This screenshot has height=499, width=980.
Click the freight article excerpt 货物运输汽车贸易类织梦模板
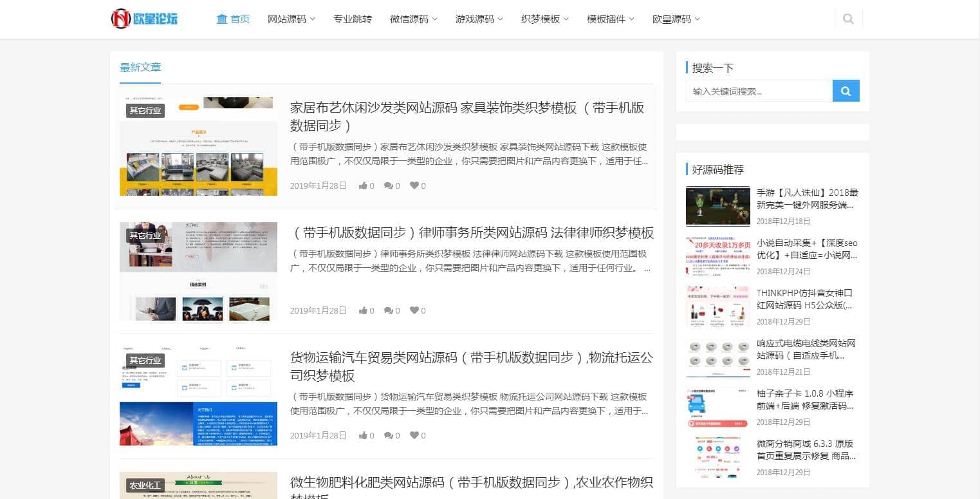coord(470,404)
